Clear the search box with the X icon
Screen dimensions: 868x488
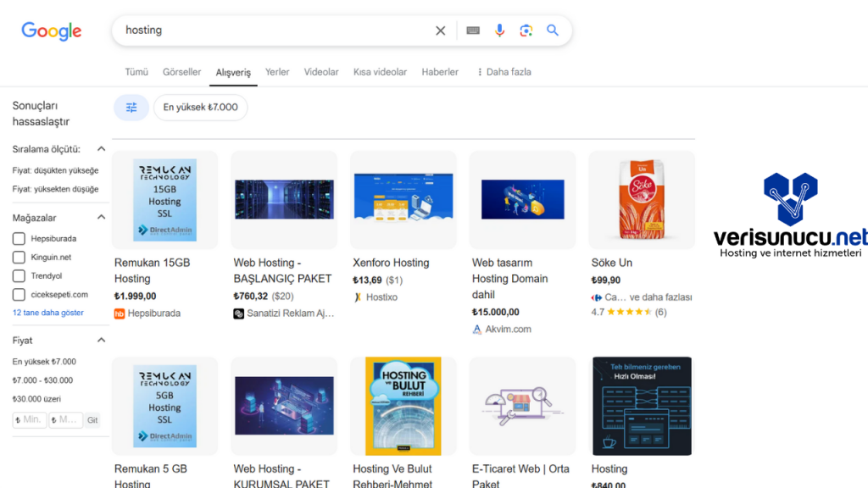coord(440,31)
